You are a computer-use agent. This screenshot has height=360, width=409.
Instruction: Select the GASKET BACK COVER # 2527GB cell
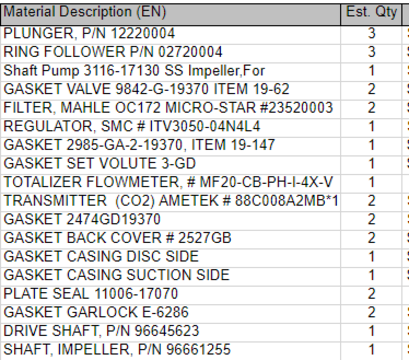tap(171, 239)
